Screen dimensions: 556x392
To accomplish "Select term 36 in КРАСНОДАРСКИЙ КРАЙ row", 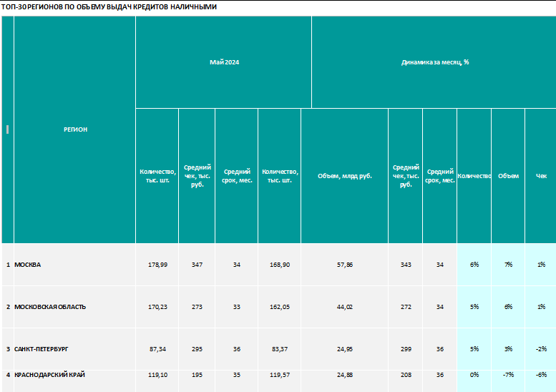I will 439,381.
